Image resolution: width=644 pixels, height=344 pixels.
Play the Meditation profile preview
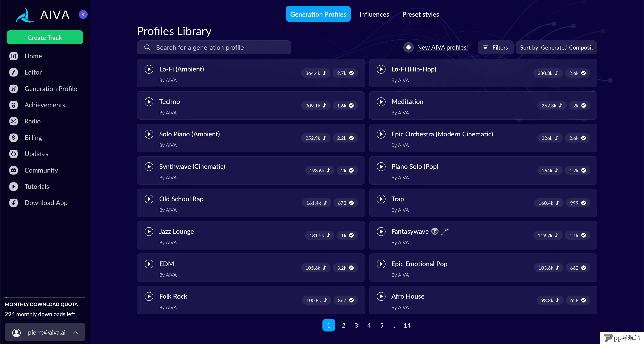[381, 102]
